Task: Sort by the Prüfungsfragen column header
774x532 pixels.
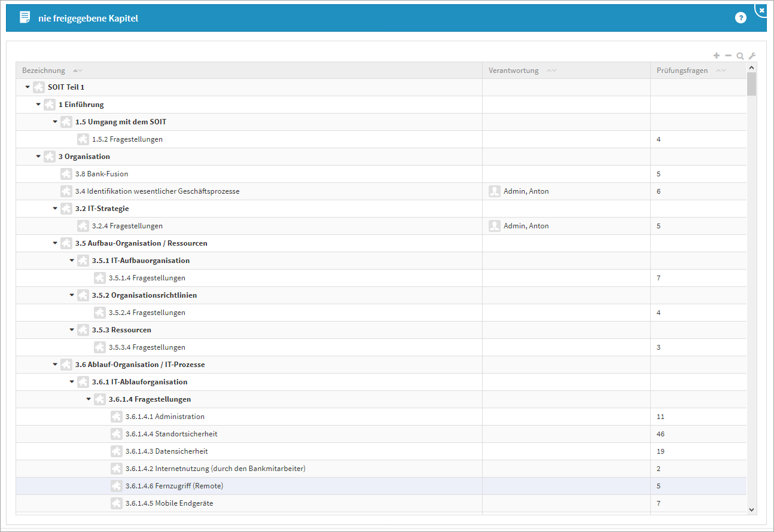Action: [682, 71]
